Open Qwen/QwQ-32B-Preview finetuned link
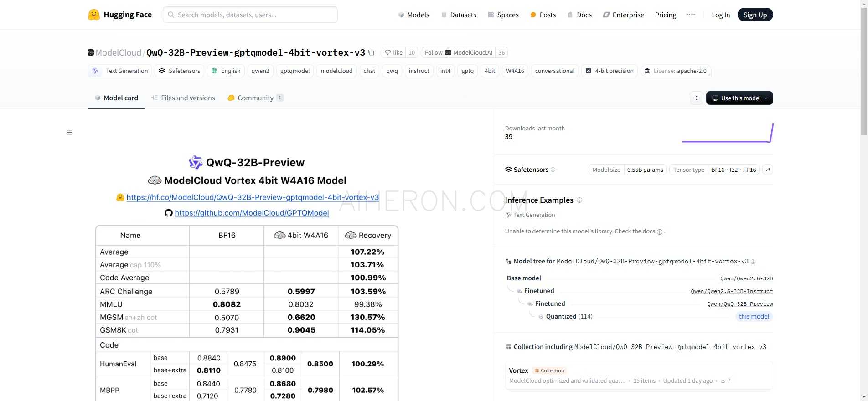 [x=740, y=304]
